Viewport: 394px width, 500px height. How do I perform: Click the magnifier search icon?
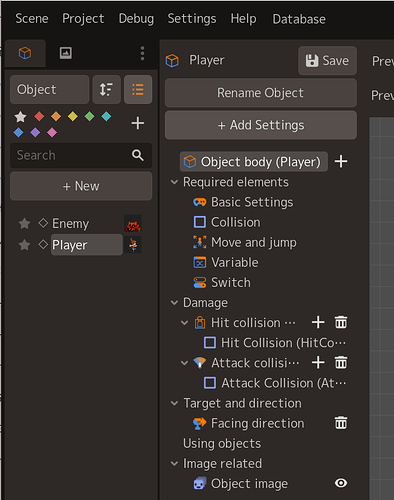(x=138, y=155)
